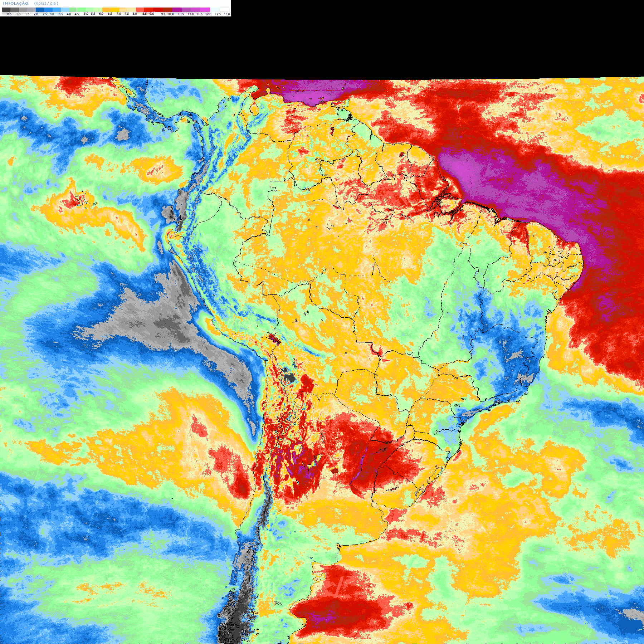Image resolution: width=644 pixels, height=644 pixels.
Task: Click the (Horas / dia) unit label
Action: [46, 3]
